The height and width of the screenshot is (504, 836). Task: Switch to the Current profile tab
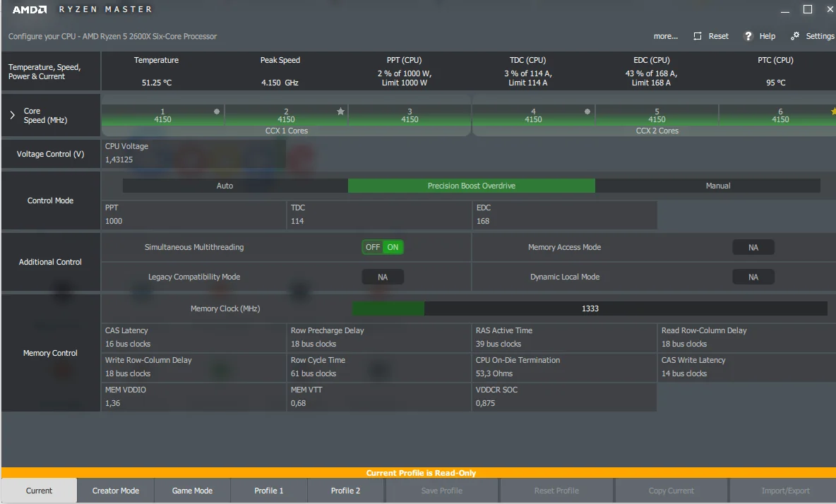39,491
